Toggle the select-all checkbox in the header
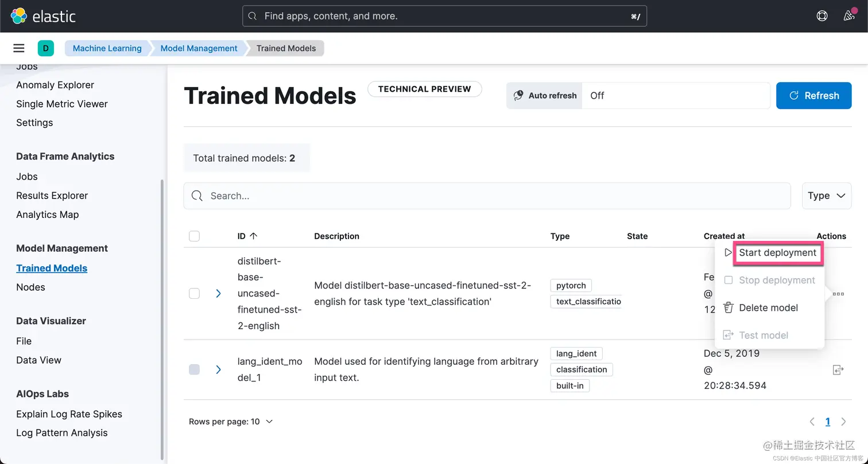The width and height of the screenshot is (868, 464). point(195,236)
